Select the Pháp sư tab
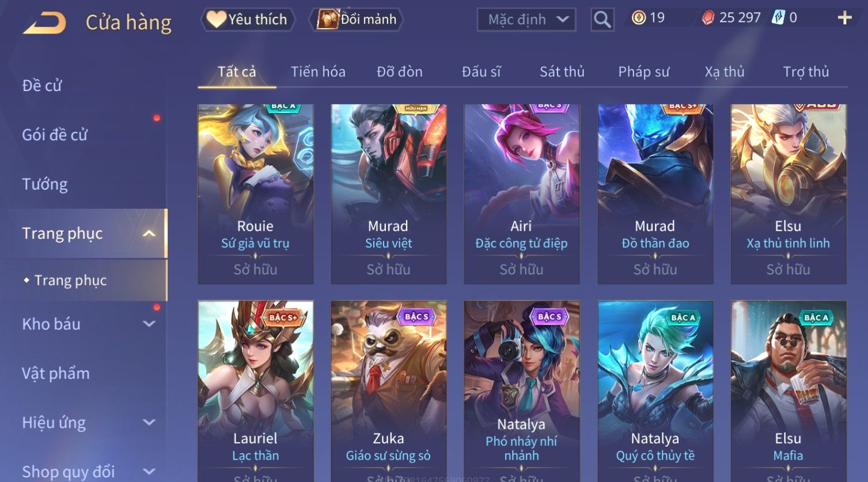The image size is (868, 482). (x=643, y=71)
